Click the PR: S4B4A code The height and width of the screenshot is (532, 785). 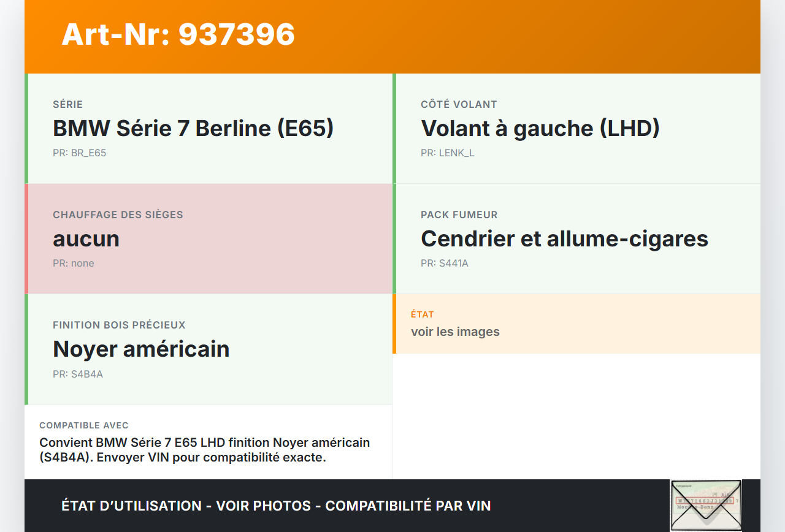coord(78,374)
